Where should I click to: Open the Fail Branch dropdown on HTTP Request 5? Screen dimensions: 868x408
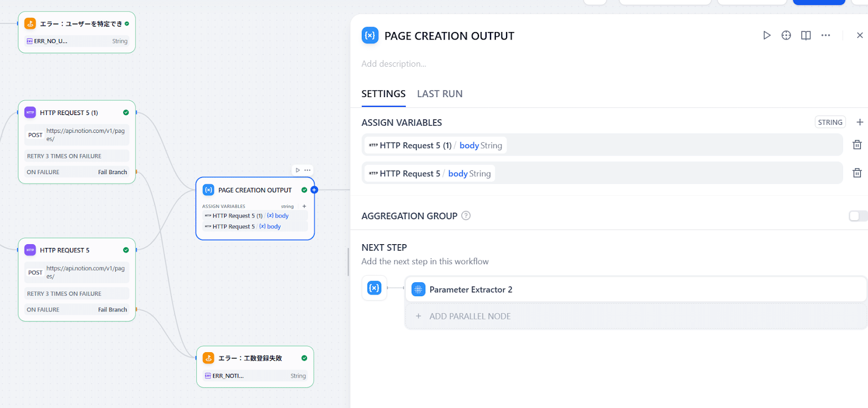pyautogui.click(x=112, y=310)
